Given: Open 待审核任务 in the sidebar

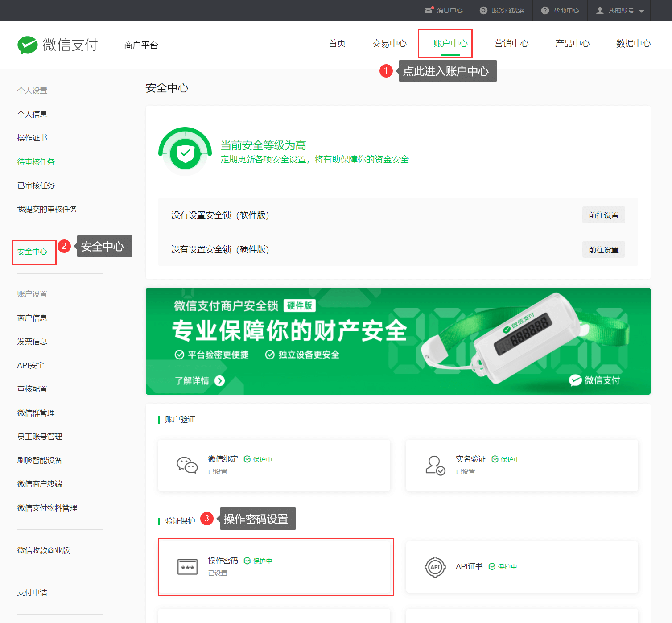Looking at the screenshot, I should (36, 162).
